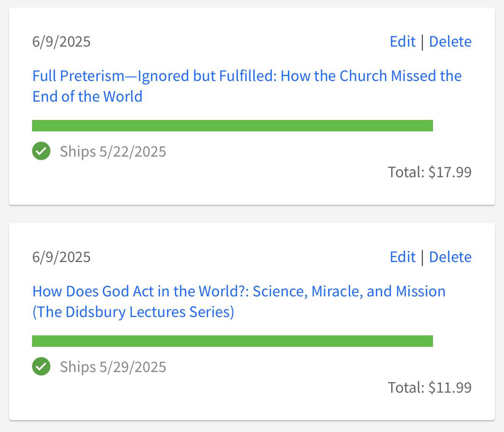The image size is (504, 432).
Task: Open How Does God Act in the World title link
Action: pos(239,291)
